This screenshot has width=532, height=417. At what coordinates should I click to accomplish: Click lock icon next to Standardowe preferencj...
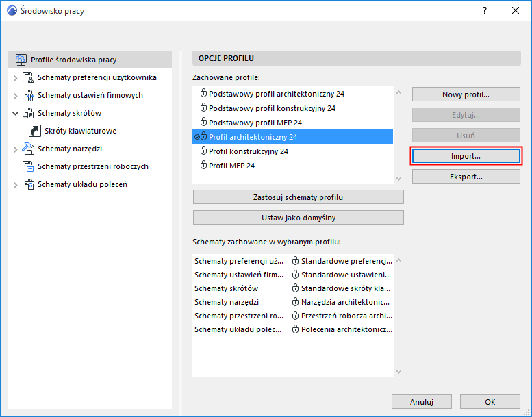296,261
